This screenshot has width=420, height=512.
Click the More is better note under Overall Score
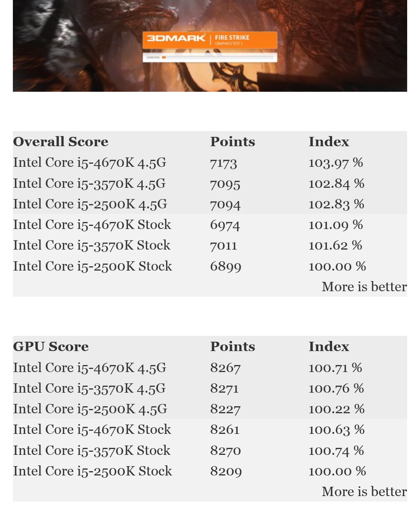pyautogui.click(x=364, y=287)
